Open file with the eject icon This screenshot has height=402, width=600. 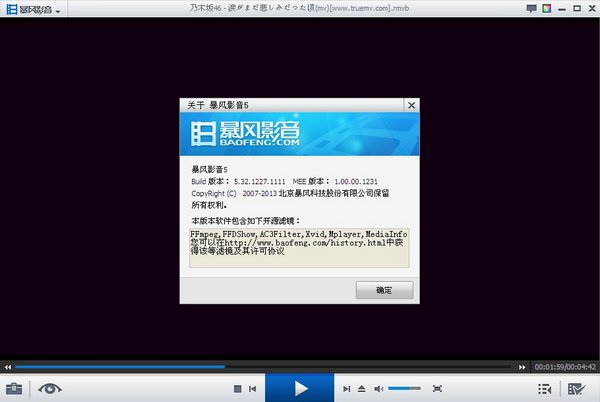click(362, 389)
